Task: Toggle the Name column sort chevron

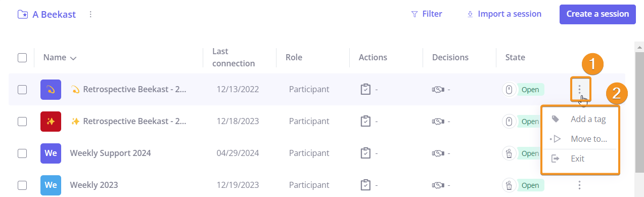Action: point(73,58)
